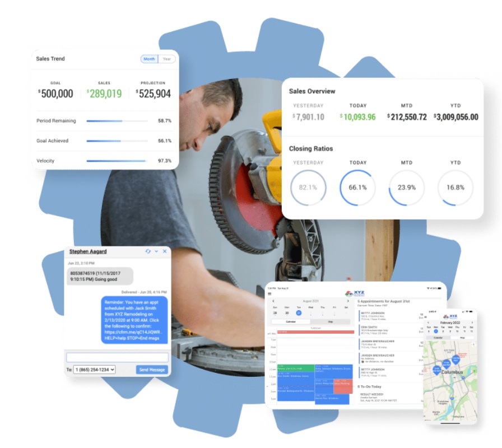The image size is (502, 448).
Task: Click the Today 66.1% closing ratio circle
Action: coord(357,188)
